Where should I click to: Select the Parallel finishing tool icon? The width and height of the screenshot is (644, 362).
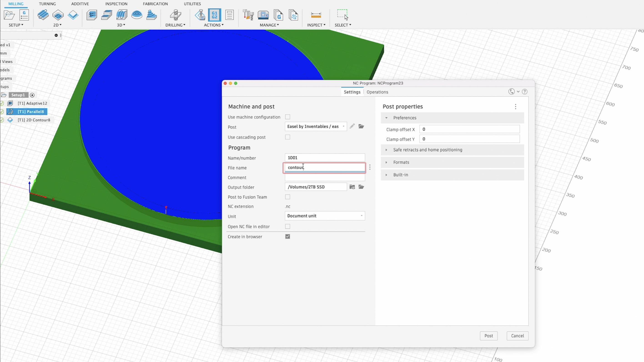pos(122,15)
